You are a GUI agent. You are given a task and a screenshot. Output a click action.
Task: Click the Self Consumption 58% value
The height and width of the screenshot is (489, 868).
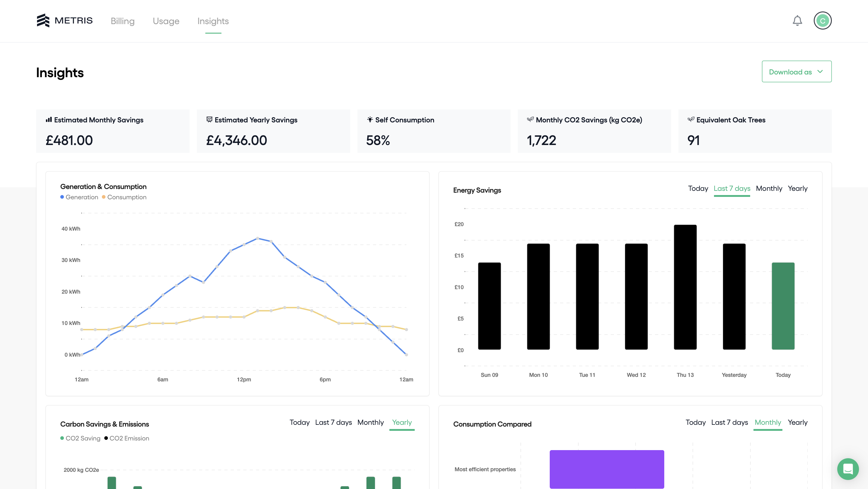click(x=378, y=140)
